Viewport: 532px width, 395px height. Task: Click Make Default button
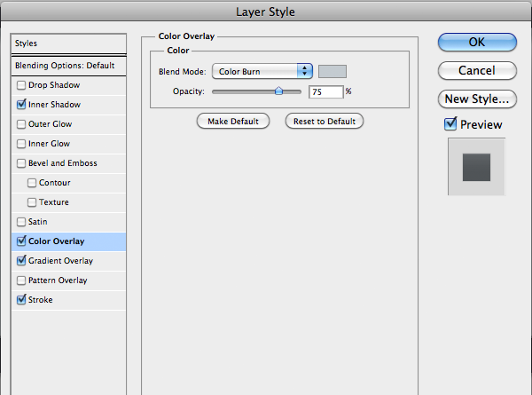pyautogui.click(x=233, y=122)
